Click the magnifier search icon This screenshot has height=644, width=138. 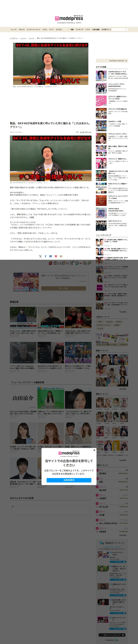click(x=126, y=30)
